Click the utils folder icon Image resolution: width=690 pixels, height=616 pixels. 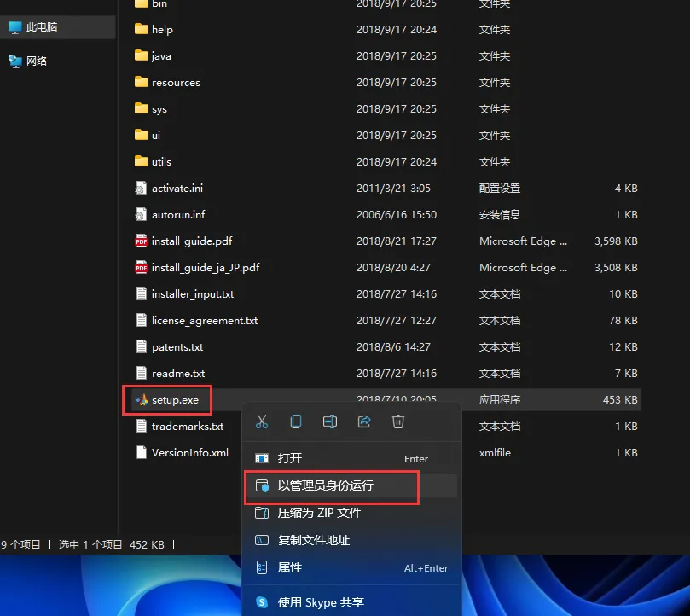coord(142,161)
